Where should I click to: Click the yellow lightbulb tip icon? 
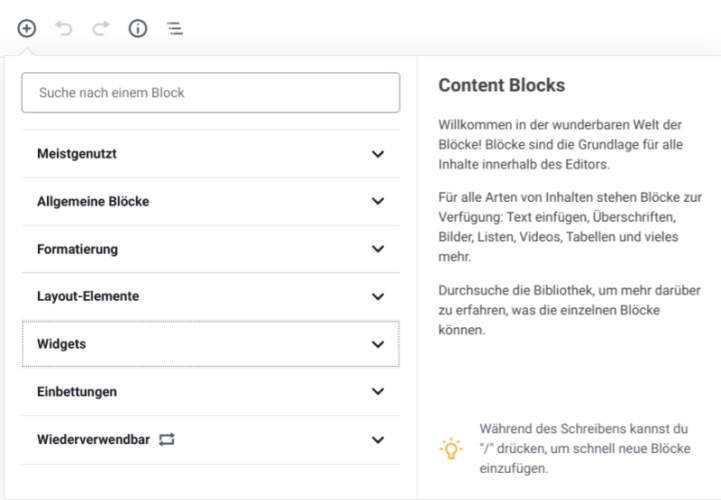click(x=451, y=448)
